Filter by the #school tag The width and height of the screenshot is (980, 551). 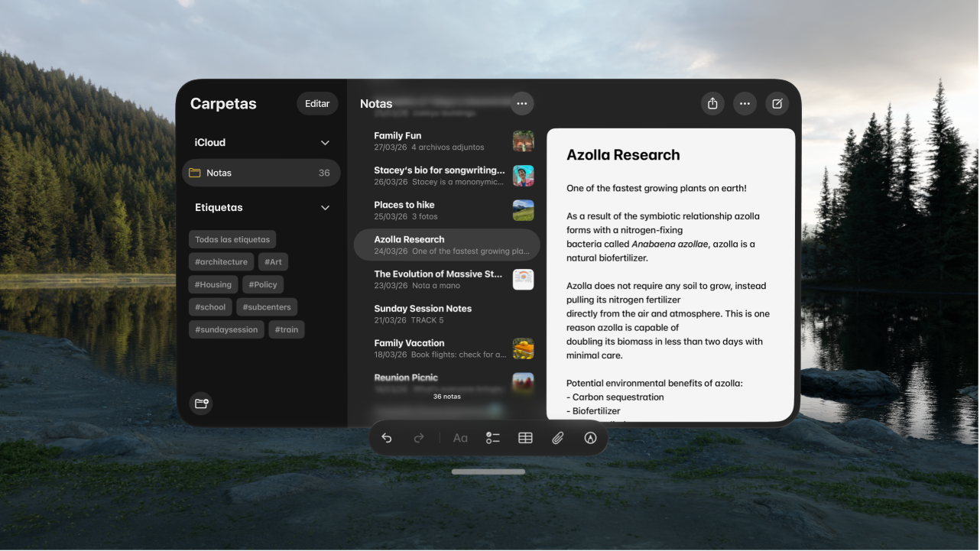point(210,307)
